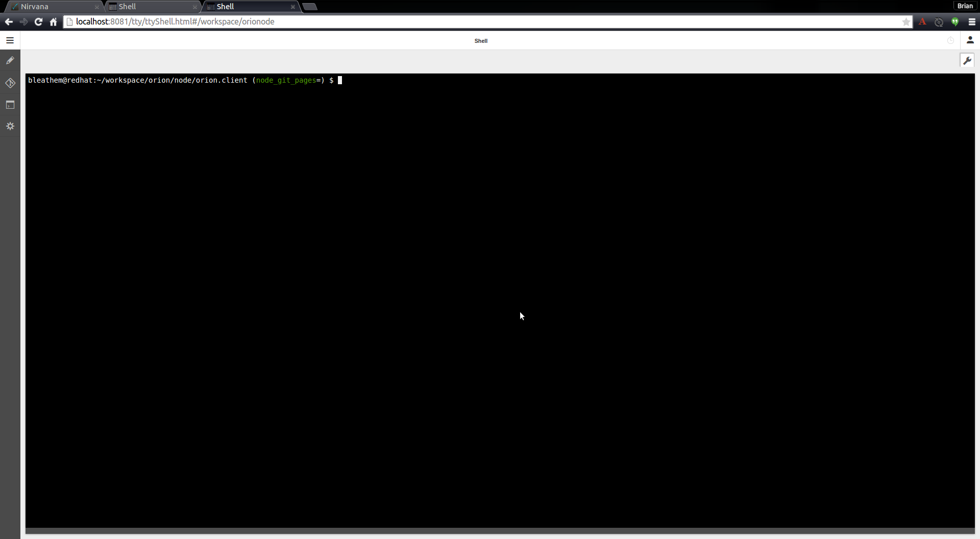Open the Shell page sidebar icon
Viewport: 980px width, 539px height.
click(x=10, y=105)
